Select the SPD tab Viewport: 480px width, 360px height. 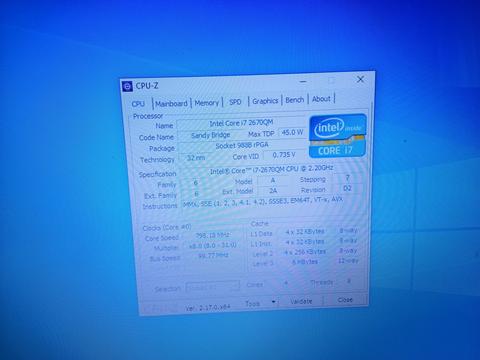(235, 102)
